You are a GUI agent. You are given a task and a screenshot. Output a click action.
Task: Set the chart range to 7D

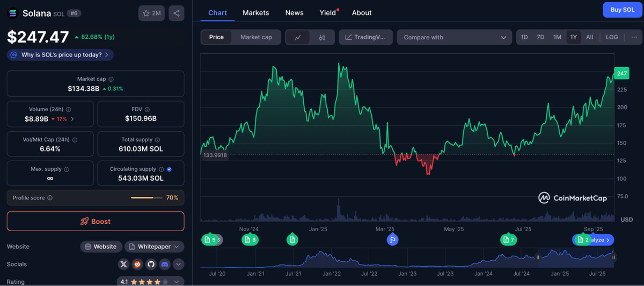pos(540,37)
